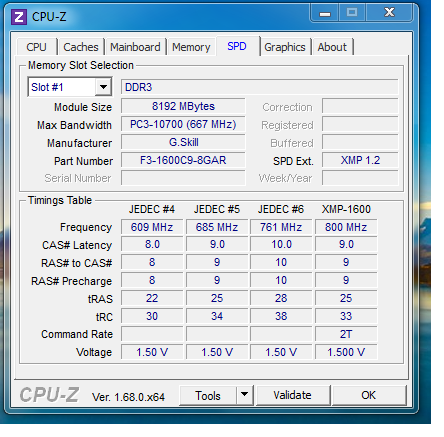Open the About tab
Image resolution: width=444 pixels, height=437 pixels.
point(332,47)
